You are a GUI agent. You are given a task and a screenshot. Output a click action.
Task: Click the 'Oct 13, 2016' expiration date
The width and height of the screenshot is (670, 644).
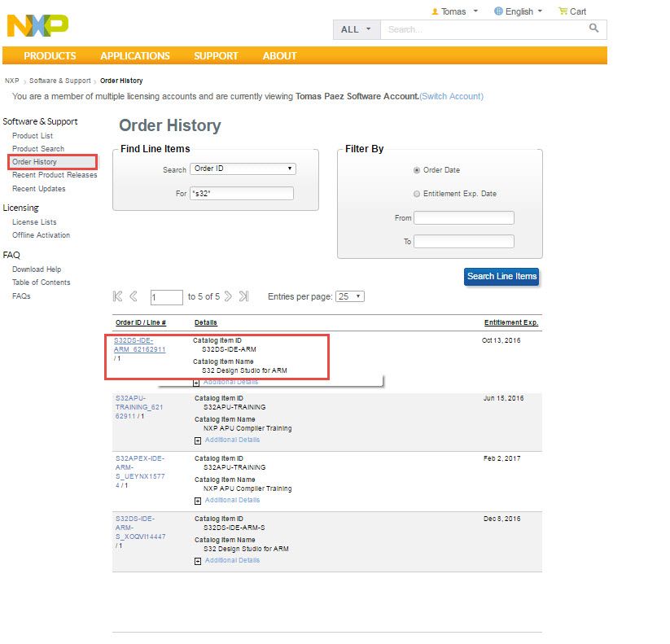point(501,340)
